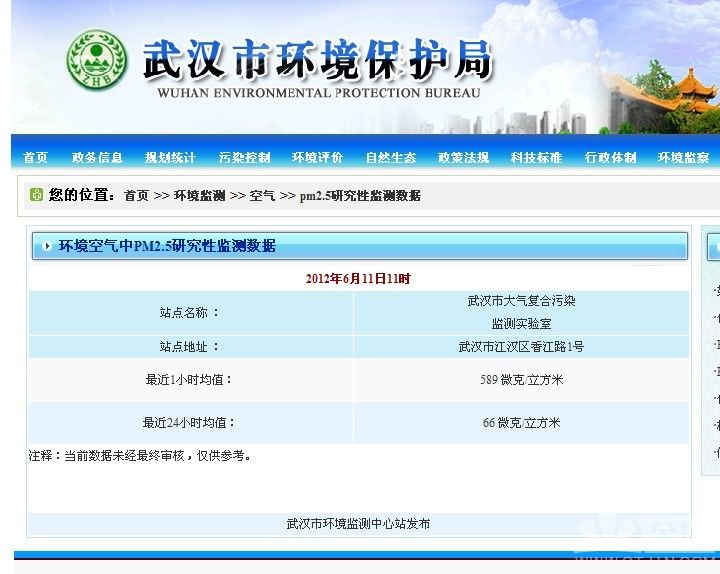
Task: Click the 武汉市大气复合污染 station name text
Action: pos(521,301)
